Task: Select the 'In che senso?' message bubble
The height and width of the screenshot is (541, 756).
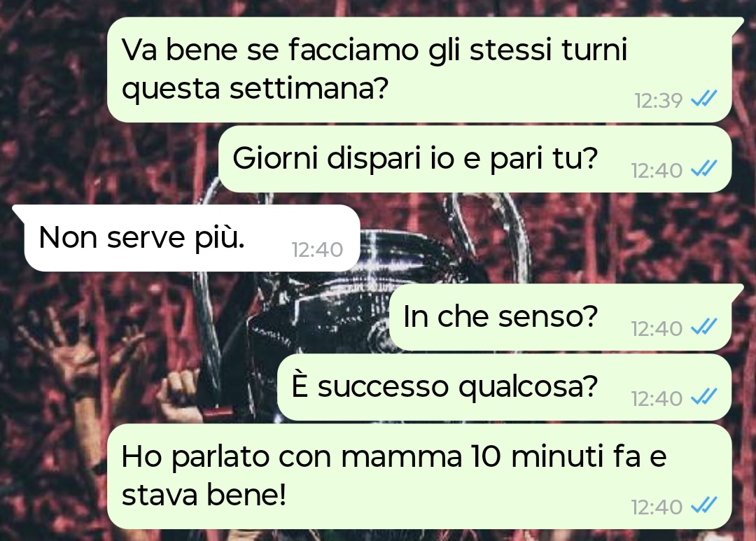Action: 561,317
